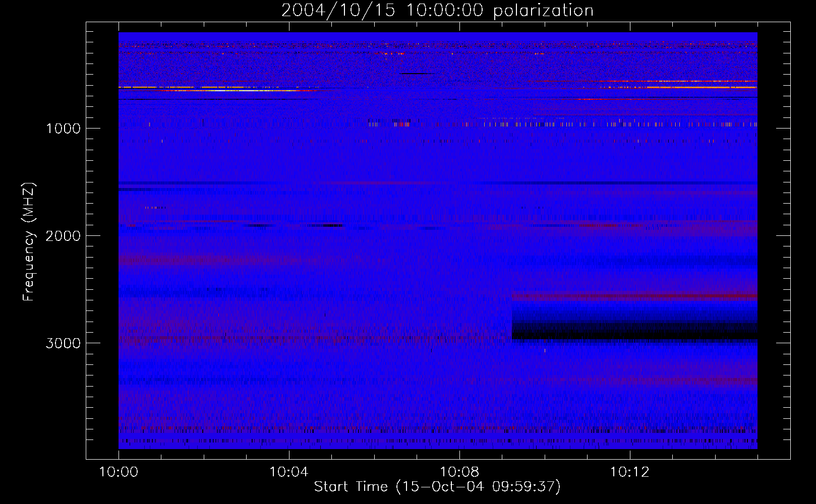Click the 'Start Time (15-Oct-04 09:59:37)' label

tap(437, 486)
